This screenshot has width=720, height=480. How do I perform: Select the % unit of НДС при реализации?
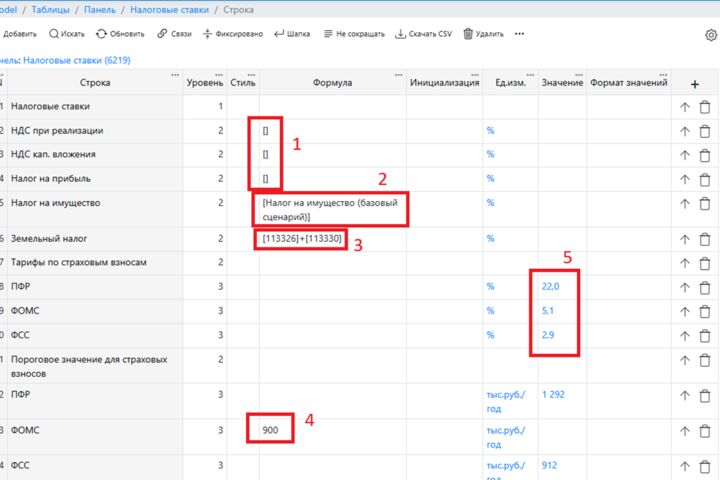click(x=490, y=130)
